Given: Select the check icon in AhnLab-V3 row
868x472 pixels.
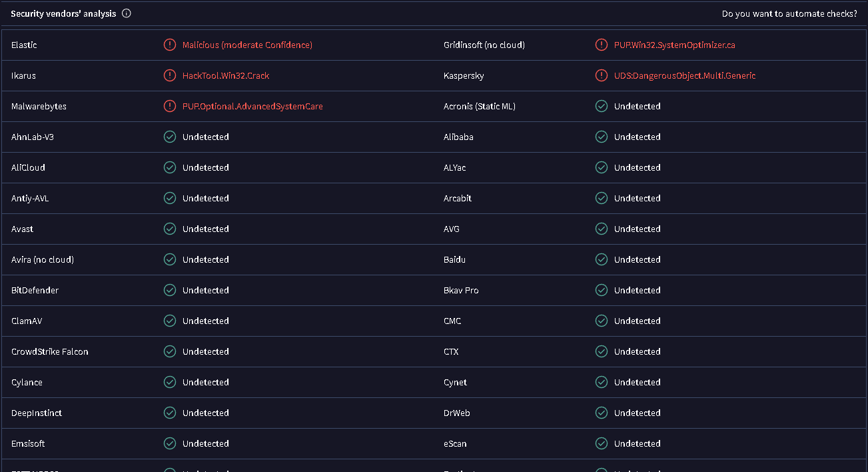Looking at the screenshot, I should click(170, 137).
